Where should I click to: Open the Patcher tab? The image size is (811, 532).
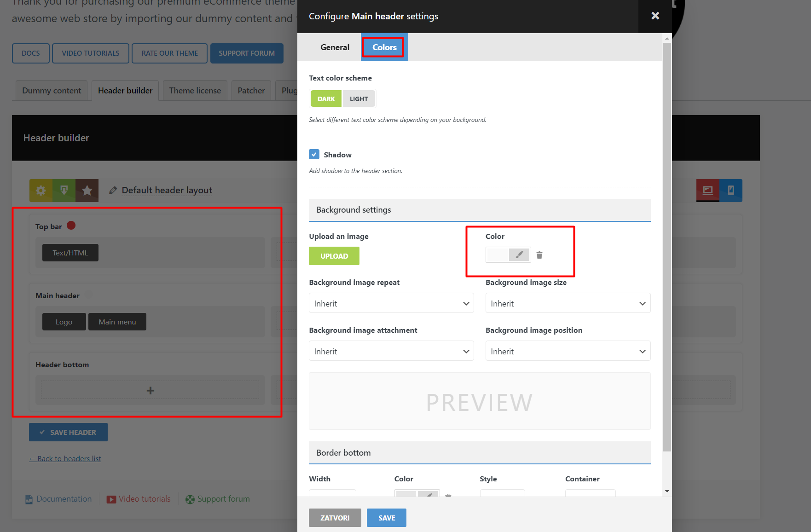coord(251,91)
